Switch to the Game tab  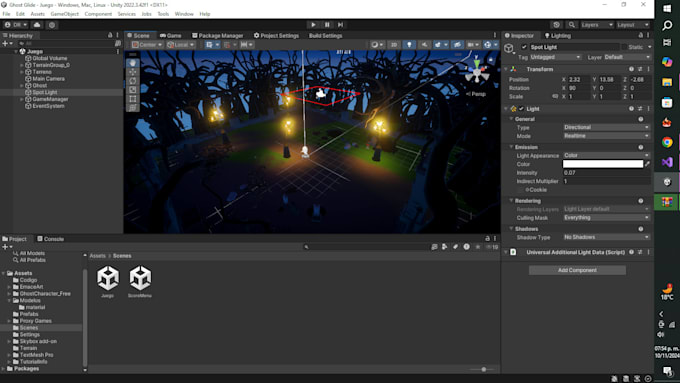171,36
